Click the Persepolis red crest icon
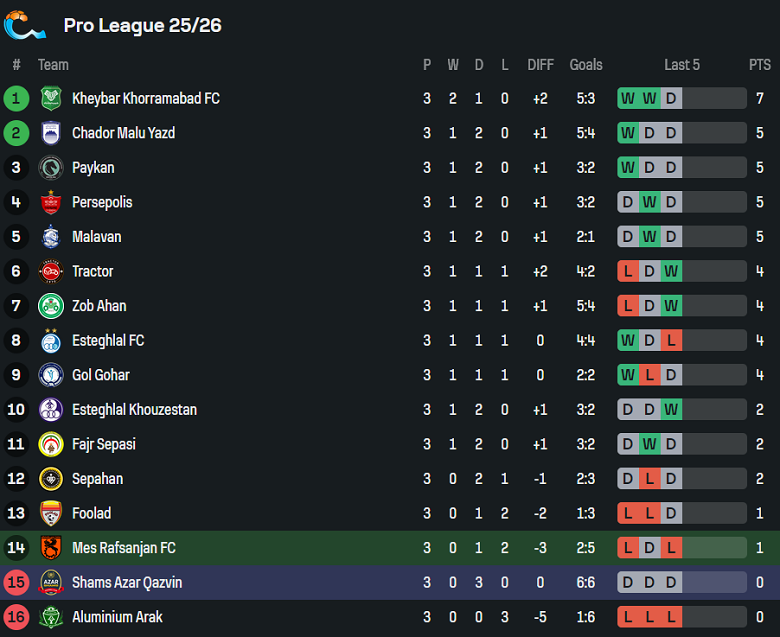Viewport: 780px width, 637px height. pos(51,202)
